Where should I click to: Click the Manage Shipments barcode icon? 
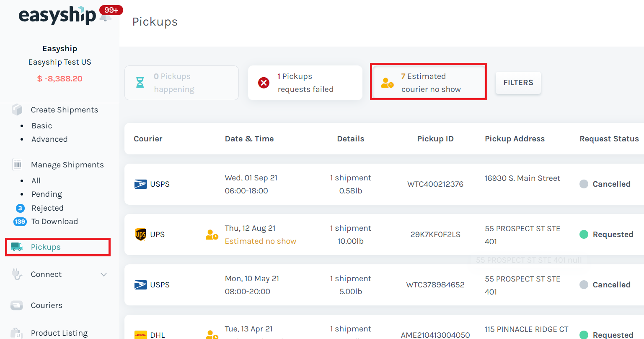click(x=17, y=165)
